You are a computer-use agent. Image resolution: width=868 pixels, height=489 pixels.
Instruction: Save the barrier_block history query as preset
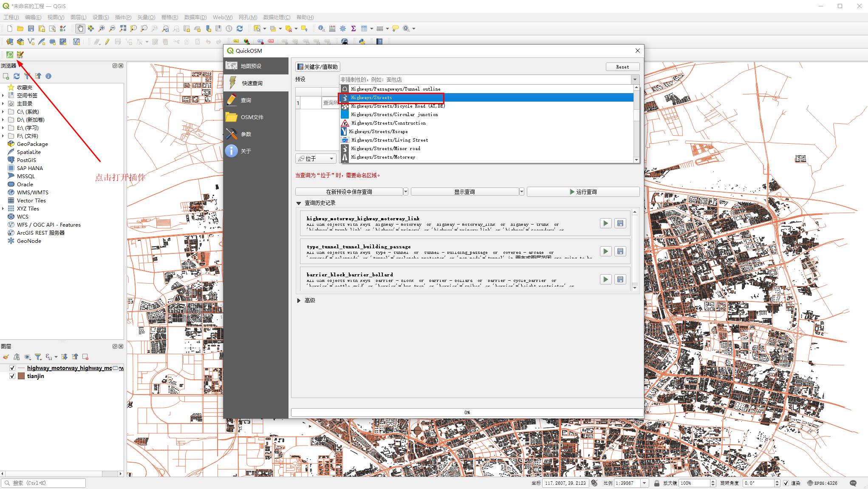(620, 279)
